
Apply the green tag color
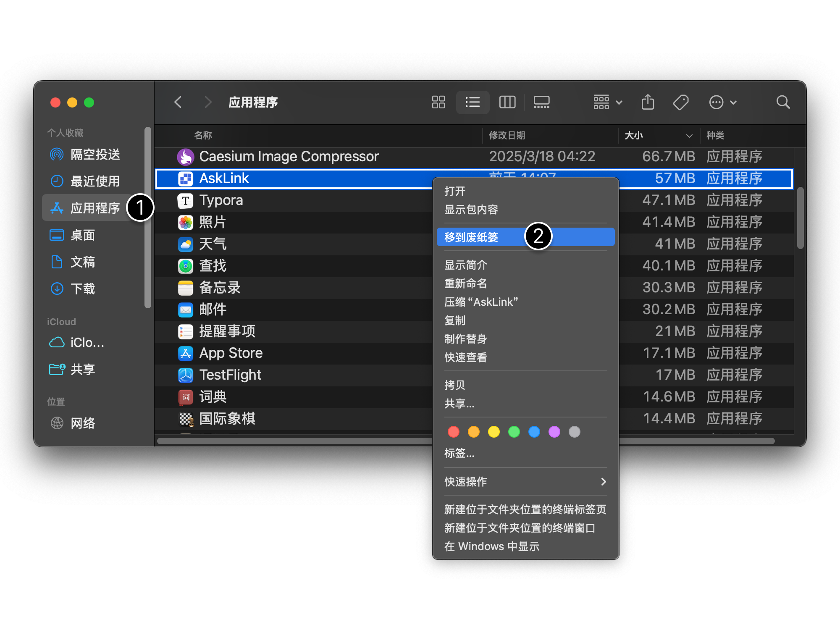click(x=514, y=432)
